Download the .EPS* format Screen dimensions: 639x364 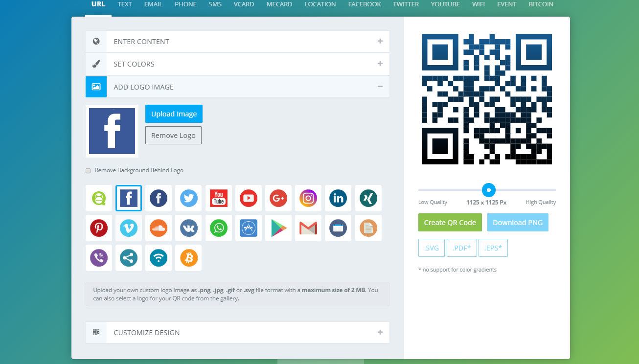493,248
